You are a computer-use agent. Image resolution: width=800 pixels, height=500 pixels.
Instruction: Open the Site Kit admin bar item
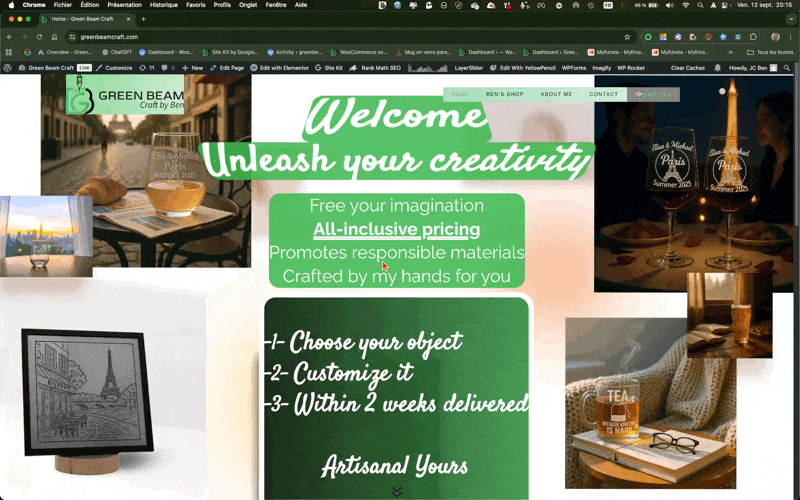tap(329, 68)
